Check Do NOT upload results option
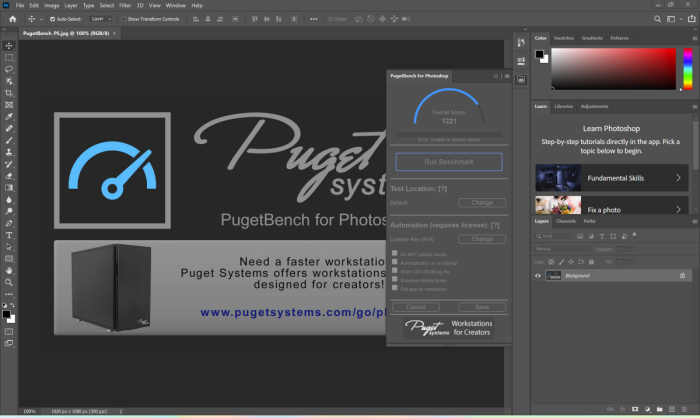This screenshot has width=700, height=418. click(x=395, y=253)
